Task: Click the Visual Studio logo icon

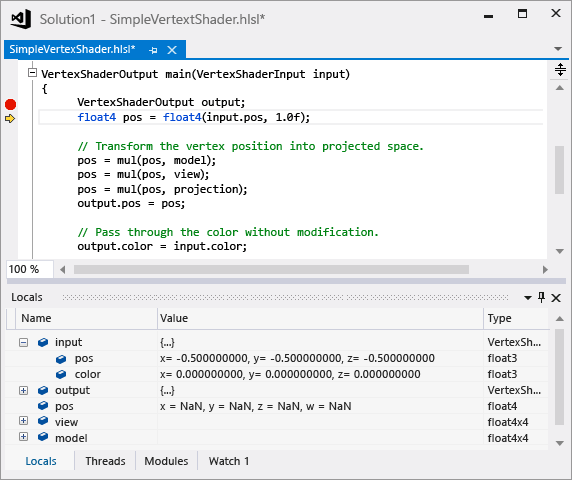Action: [21, 19]
